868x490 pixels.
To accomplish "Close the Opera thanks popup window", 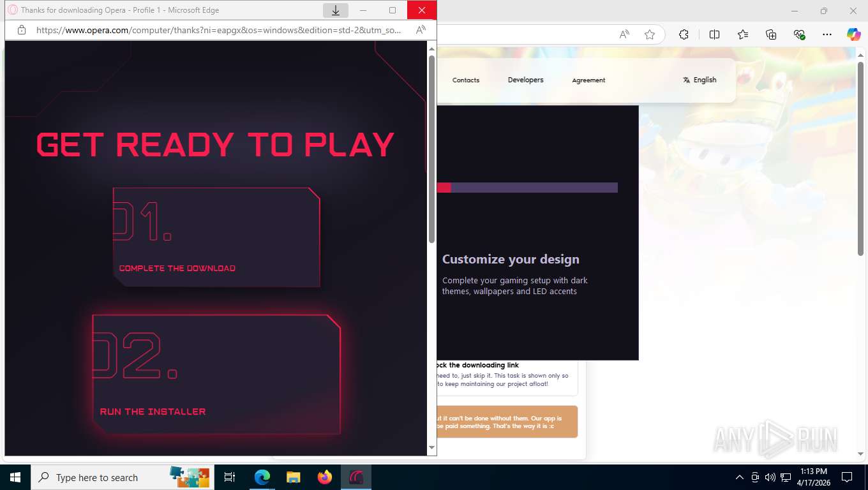I will 422,10.
